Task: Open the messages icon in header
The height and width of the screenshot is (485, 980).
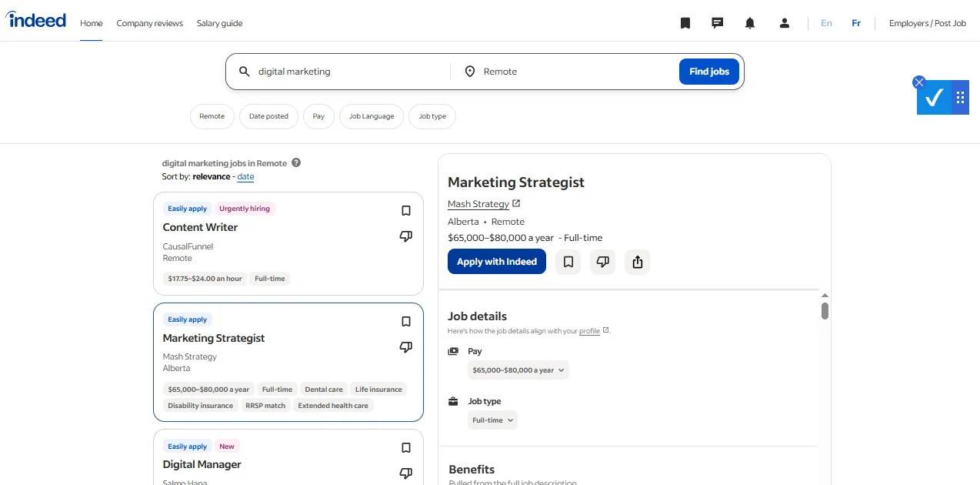Action: [718, 23]
